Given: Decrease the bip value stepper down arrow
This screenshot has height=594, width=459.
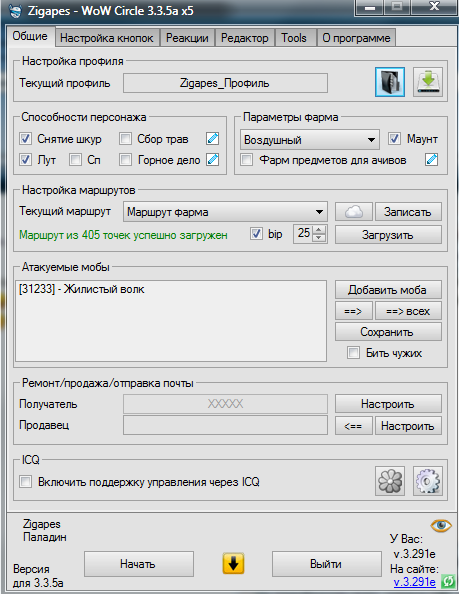Looking at the screenshot, I should click(319, 238).
